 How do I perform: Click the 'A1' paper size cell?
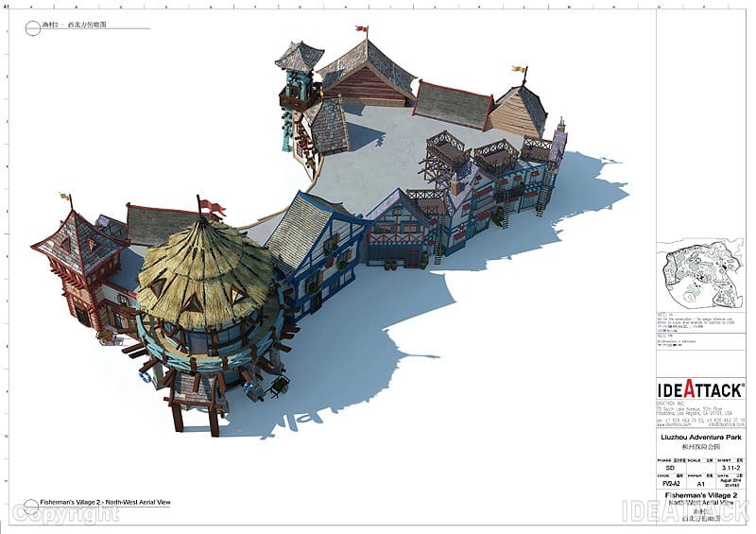click(x=700, y=481)
